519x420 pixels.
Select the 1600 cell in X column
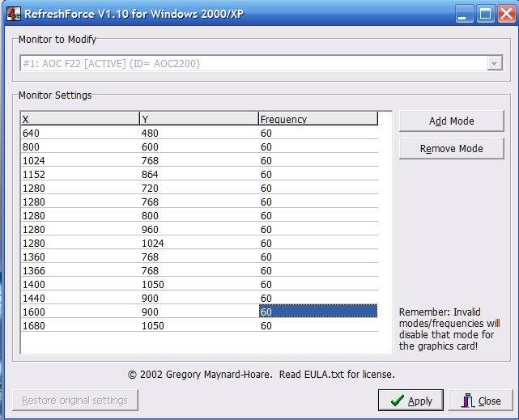click(80, 312)
